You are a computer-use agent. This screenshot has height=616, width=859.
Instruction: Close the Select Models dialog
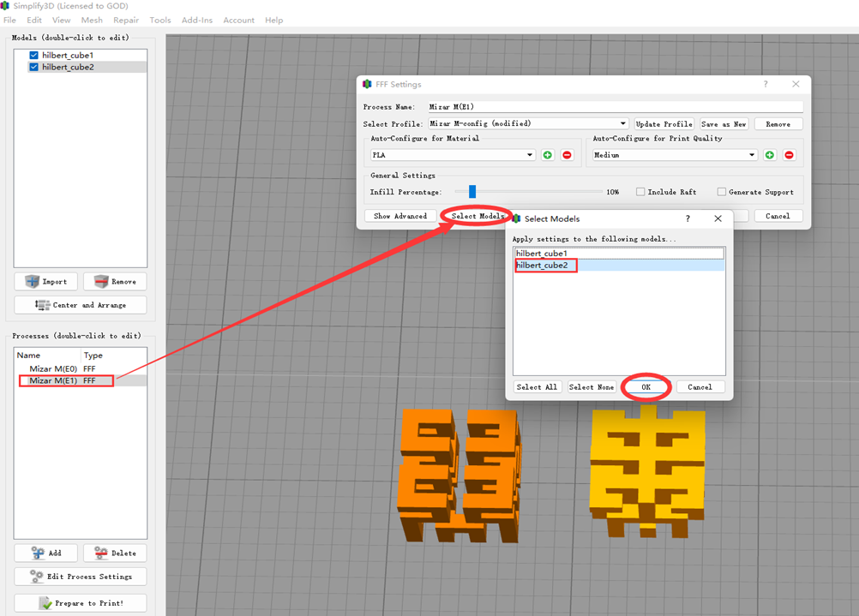pos(718,218)
